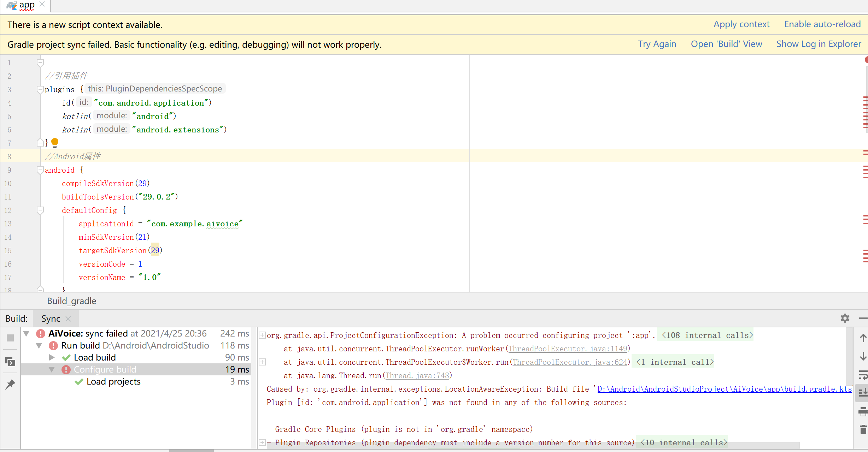Image resolution: width=868 pixels, height=452 pixels.
Task: Click the android keyword on line 9
Action: point(59,170)
